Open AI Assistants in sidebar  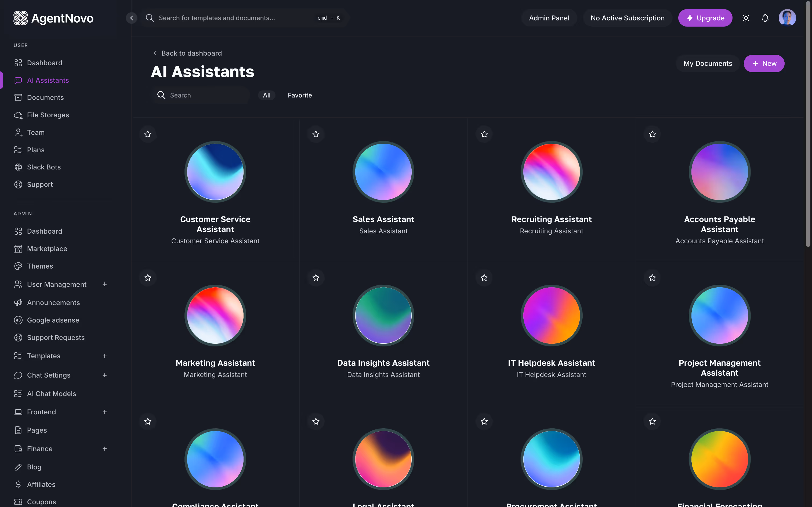[x=48, y=81]
